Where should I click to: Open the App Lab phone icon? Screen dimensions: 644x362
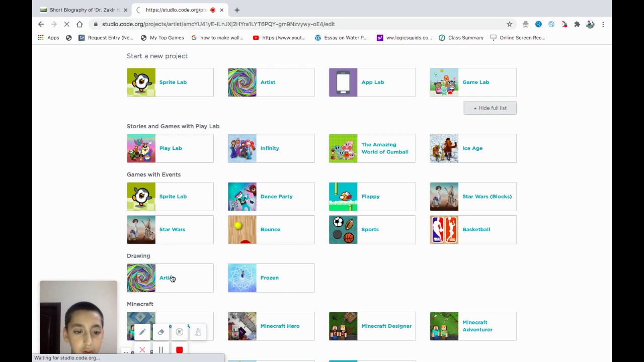(x=343, y=82)
